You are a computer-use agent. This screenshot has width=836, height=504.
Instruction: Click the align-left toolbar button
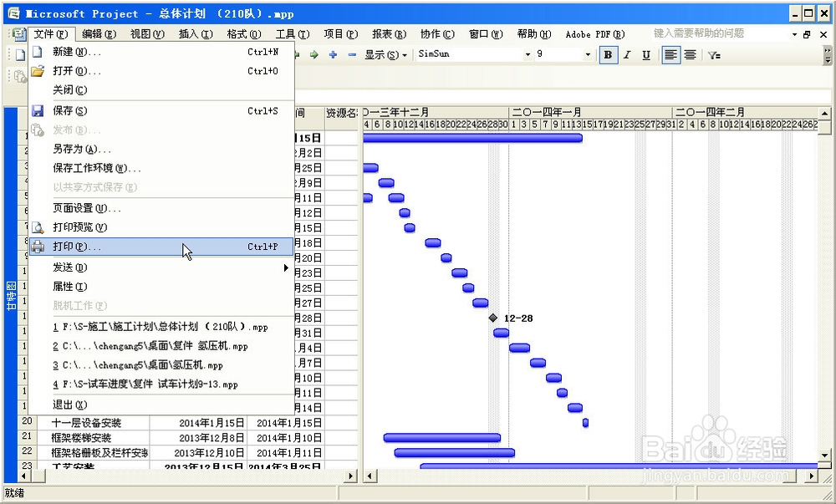point(670,55)
